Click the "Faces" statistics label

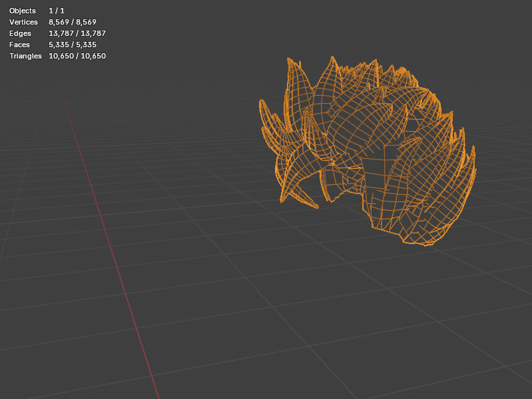point(19,45)
